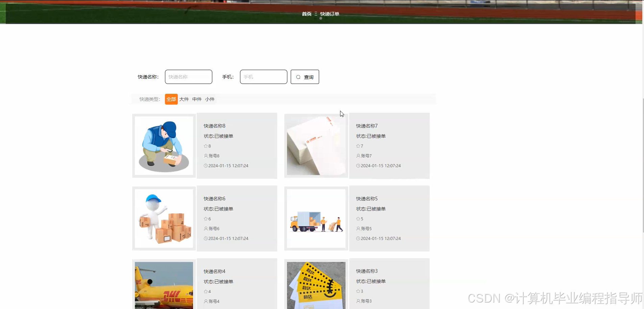Click the star icon on 快递名称6 card
The height and width of the screenshot is (309, 644).
pos(206,219)
